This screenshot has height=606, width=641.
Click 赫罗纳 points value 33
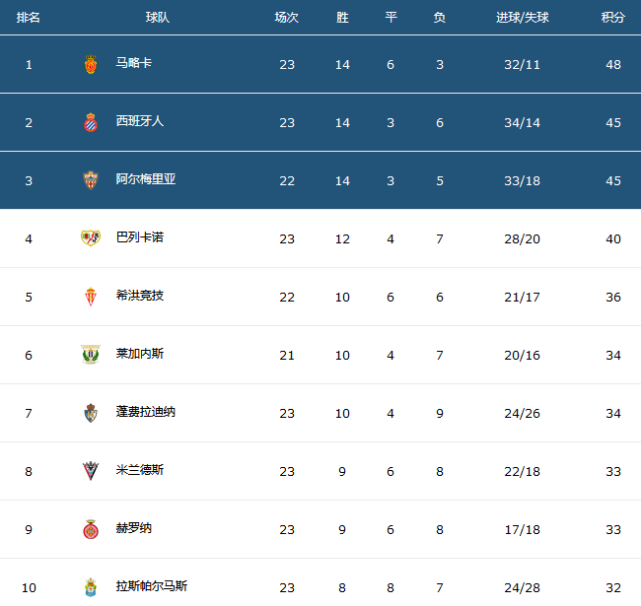click(613, 529)
